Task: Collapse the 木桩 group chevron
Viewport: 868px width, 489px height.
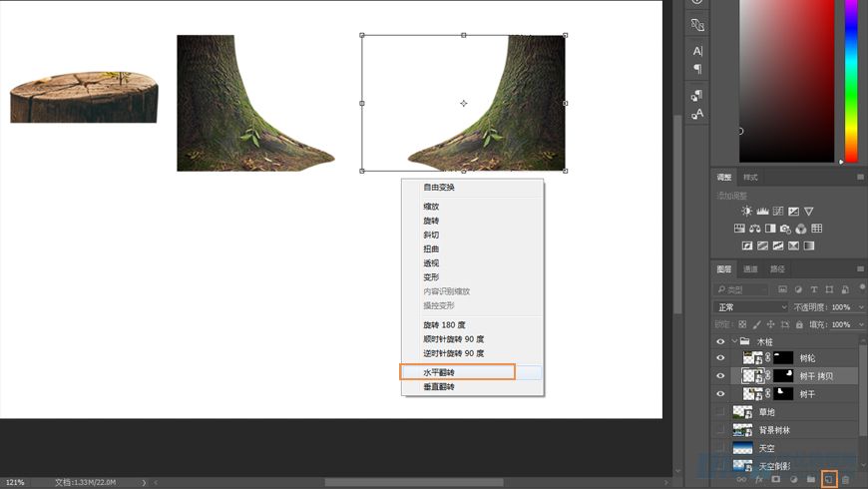Action: pyautogui.click(x=734, y=341)
